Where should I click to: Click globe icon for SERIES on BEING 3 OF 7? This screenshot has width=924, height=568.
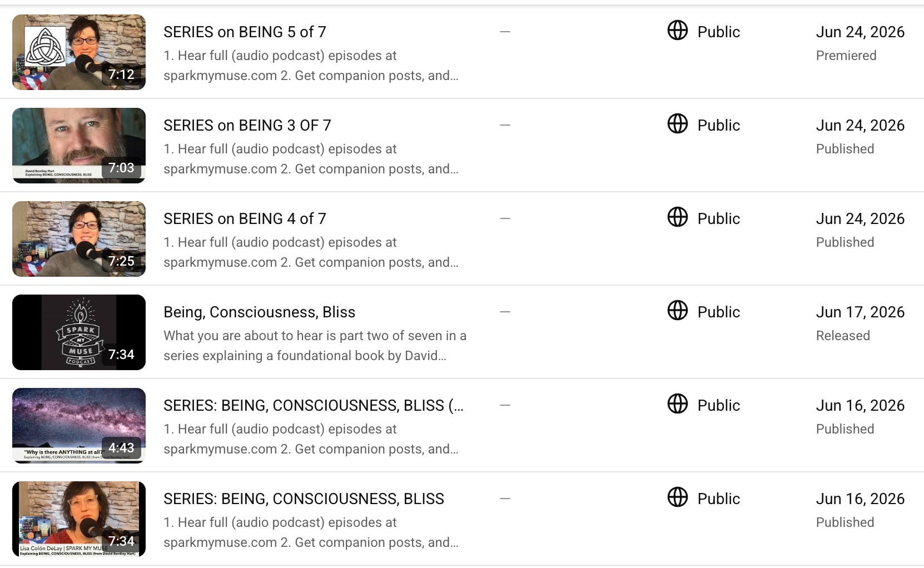click(x=677, y=124)
